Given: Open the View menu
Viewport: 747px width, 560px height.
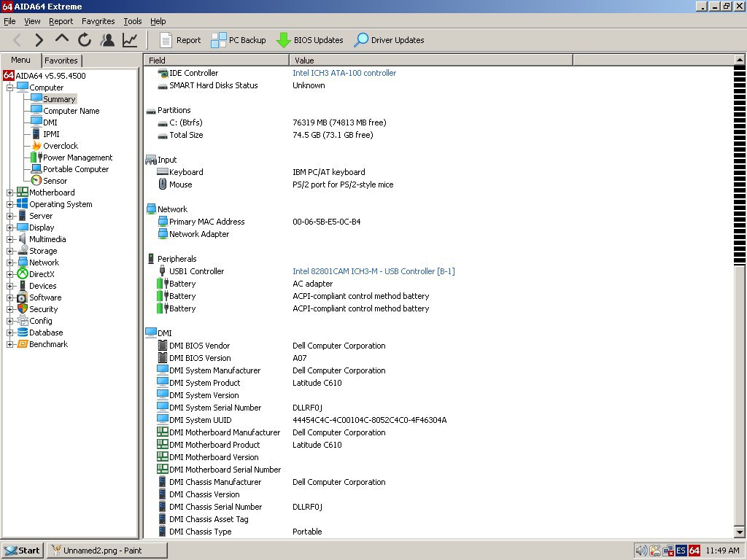Looking at the screenshot, I should (x=32, y=21).
